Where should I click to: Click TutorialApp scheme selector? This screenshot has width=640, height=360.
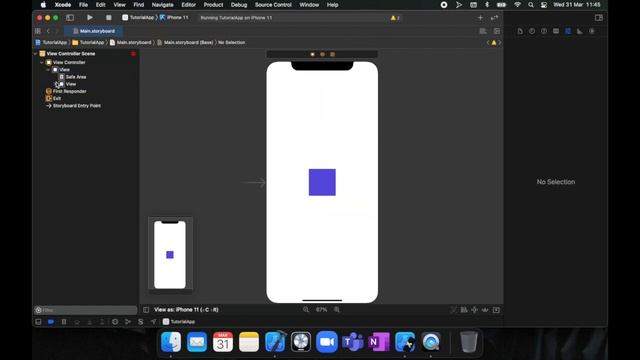pyautogui.click(x=138, y=18)
